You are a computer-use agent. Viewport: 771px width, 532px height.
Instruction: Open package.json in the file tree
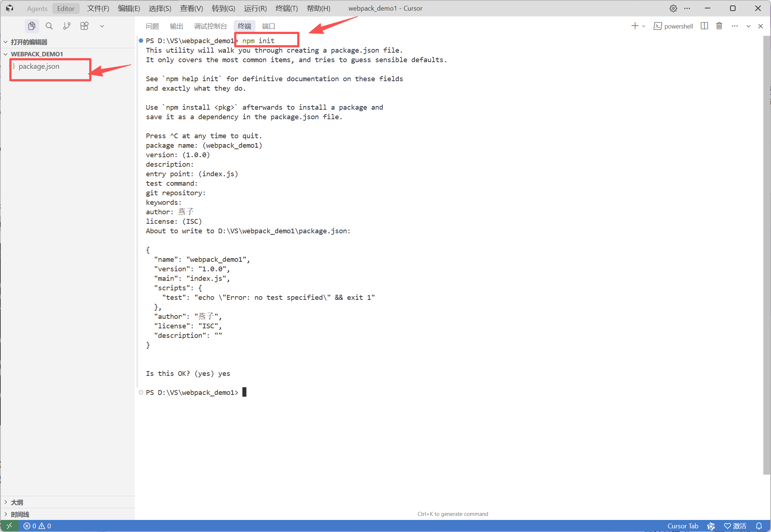coord(39,66)
